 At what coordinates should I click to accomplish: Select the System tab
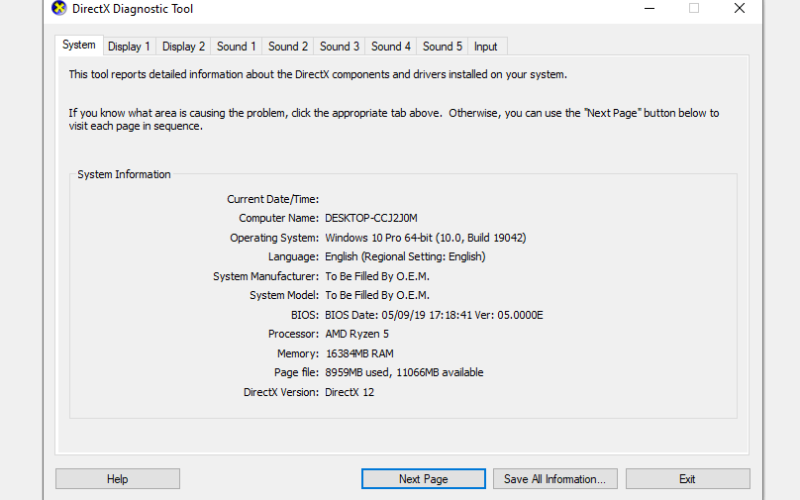(79, 45)
